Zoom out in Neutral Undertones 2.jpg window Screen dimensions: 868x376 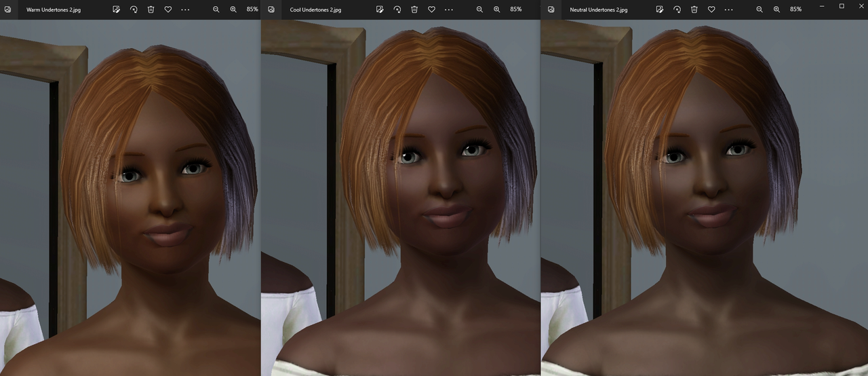(x=759, y=10)
